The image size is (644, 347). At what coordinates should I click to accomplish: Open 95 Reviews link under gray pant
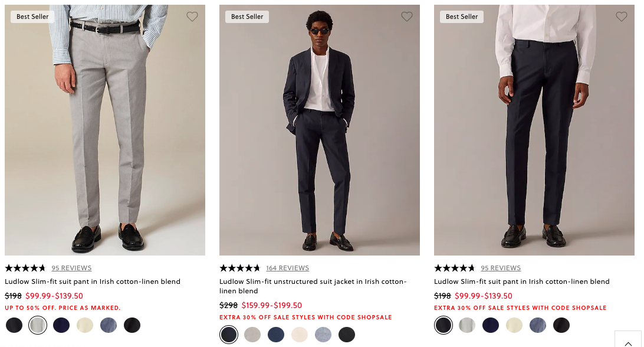click(x=71, y=268)
